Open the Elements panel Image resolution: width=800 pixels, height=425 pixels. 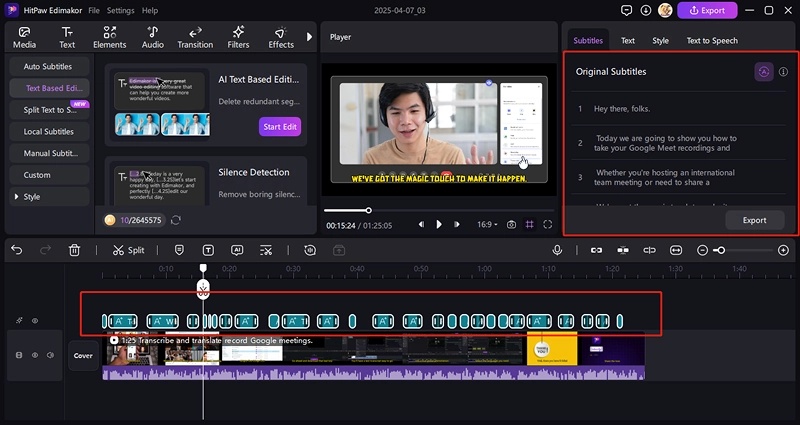tap(110, 38)
